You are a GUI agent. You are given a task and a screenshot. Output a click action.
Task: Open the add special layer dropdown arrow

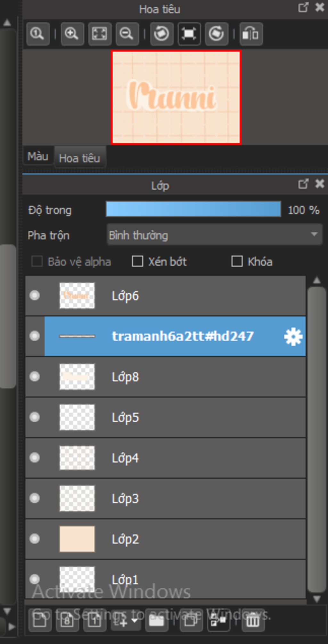134,621
